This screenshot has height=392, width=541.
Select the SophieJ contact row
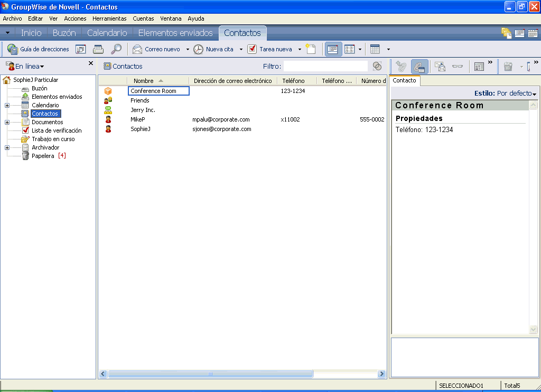[x=242, y=129]
